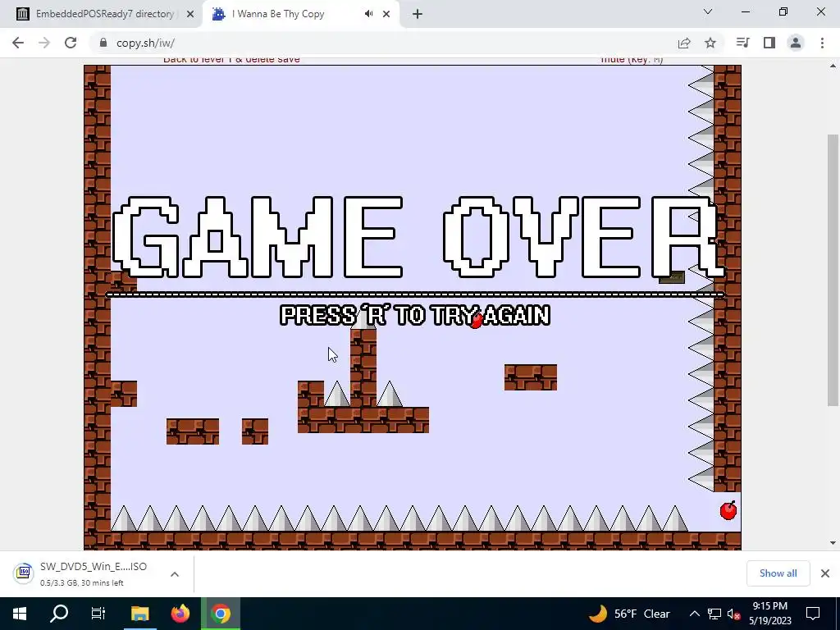Click the SW_DVD5_Win_E....ISO download item
The image size is (840, 630).
[x=97, y=573]
